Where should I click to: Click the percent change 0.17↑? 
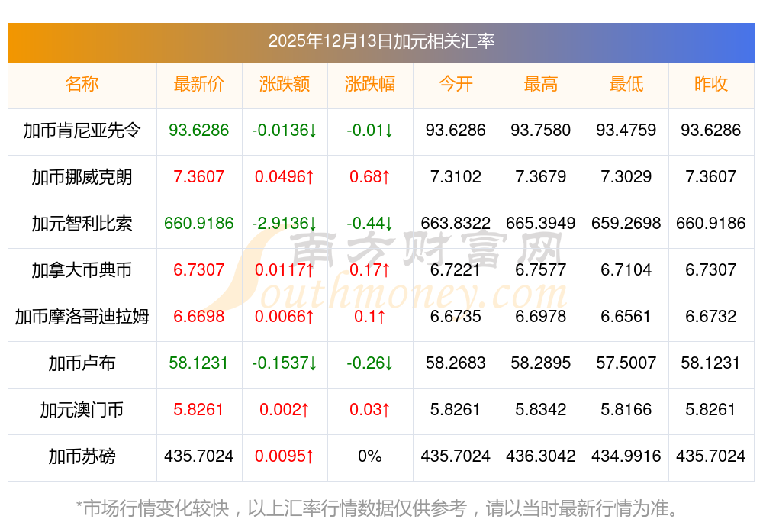[370, 269]
